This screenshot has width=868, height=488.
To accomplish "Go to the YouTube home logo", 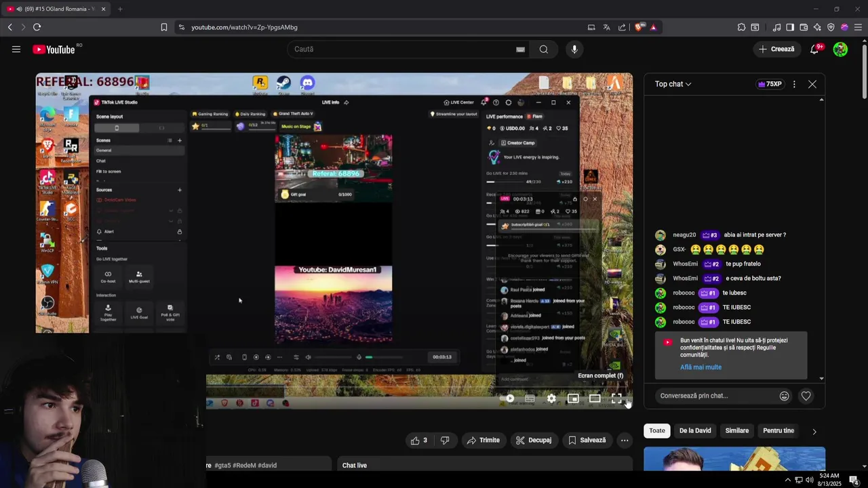I will [x=54, y=49].
